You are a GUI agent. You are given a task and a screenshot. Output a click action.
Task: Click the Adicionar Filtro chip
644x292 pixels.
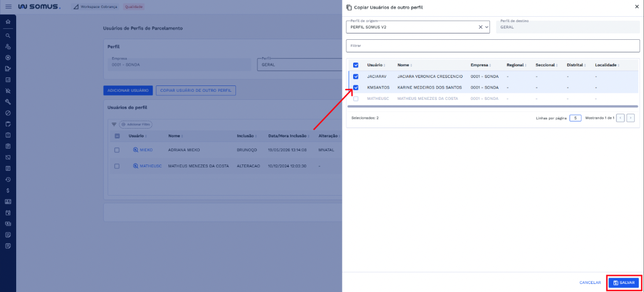[136, 124]
